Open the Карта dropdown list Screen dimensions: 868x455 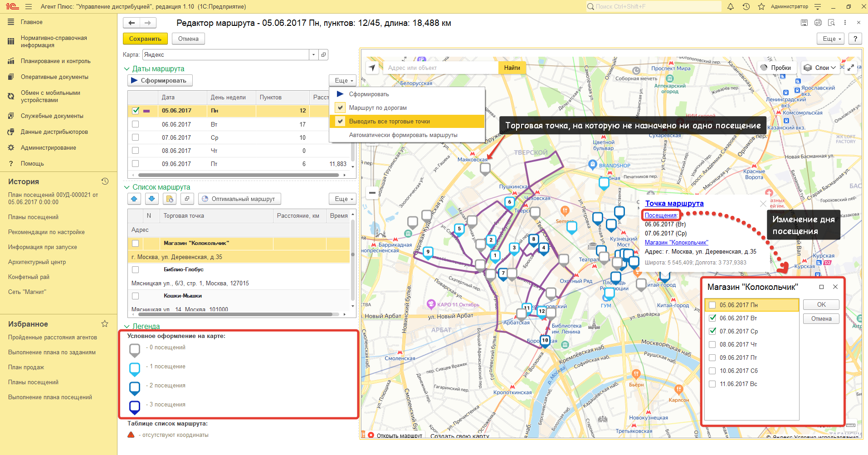pos(313,55)
